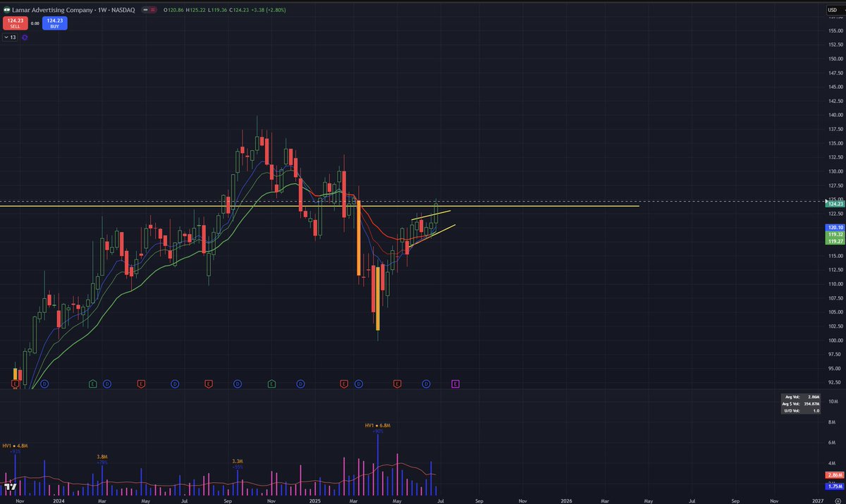Click the 140.00 level on the price axis
Image resolution: width=846 pixels, height=504 pixels.
pyautogui.click(x=835, y=115)
